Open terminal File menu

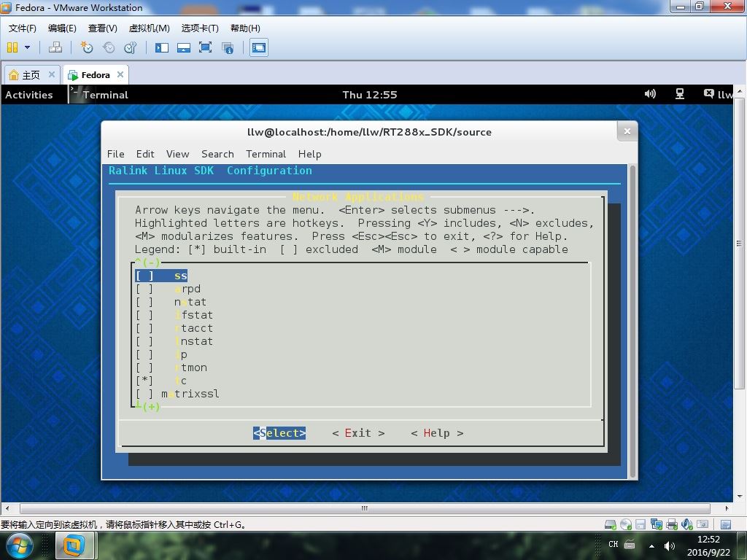tap(116, 154)
